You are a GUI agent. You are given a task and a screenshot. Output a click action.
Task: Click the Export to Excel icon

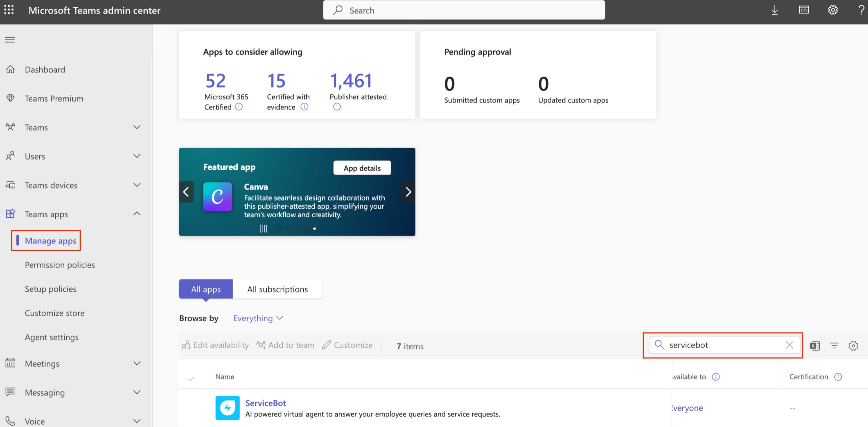(x=815, y=345)
